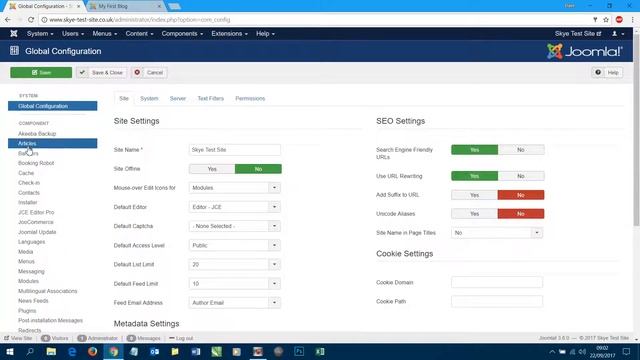Bookmark the page with the star icon
Screen dimensions: 640x360
click(x=606, y=20)
